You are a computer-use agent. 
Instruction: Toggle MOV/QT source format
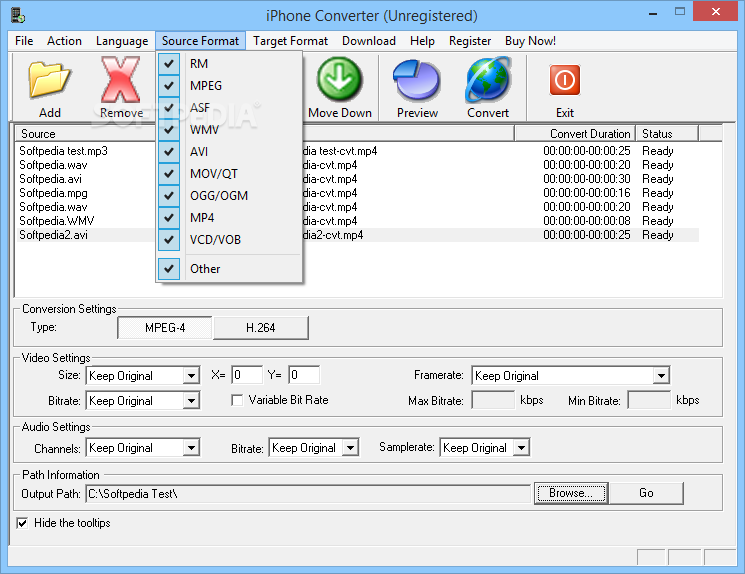tap(230, 173)
